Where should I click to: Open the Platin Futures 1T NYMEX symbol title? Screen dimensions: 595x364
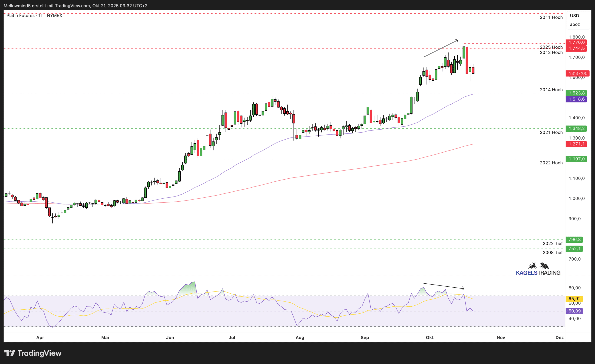click(x=34, y=16)
